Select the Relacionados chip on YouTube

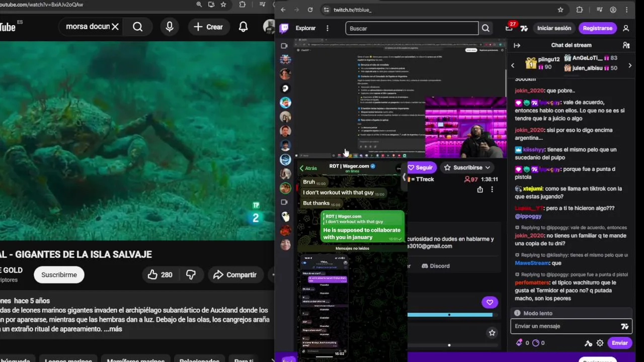point(199,359)
